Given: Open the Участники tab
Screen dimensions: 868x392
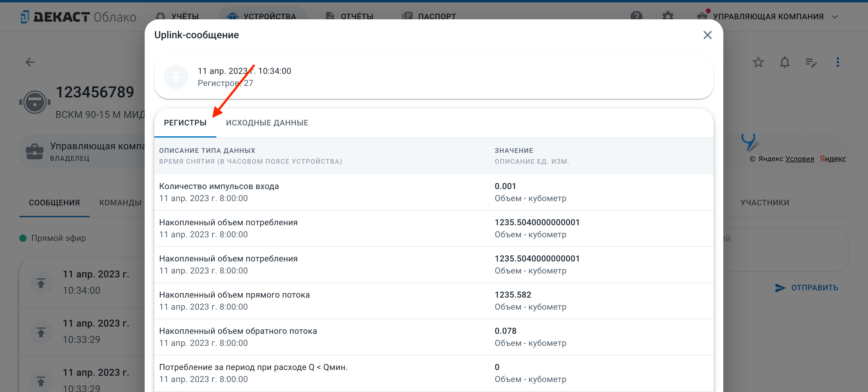Looking at the screenshot, I should [765, 203].
